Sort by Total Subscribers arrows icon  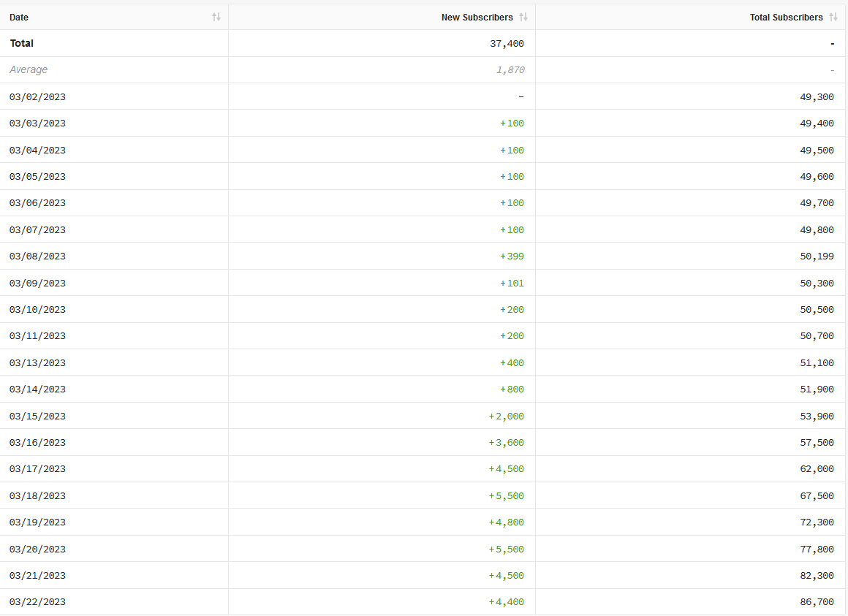tap(833, 18)
